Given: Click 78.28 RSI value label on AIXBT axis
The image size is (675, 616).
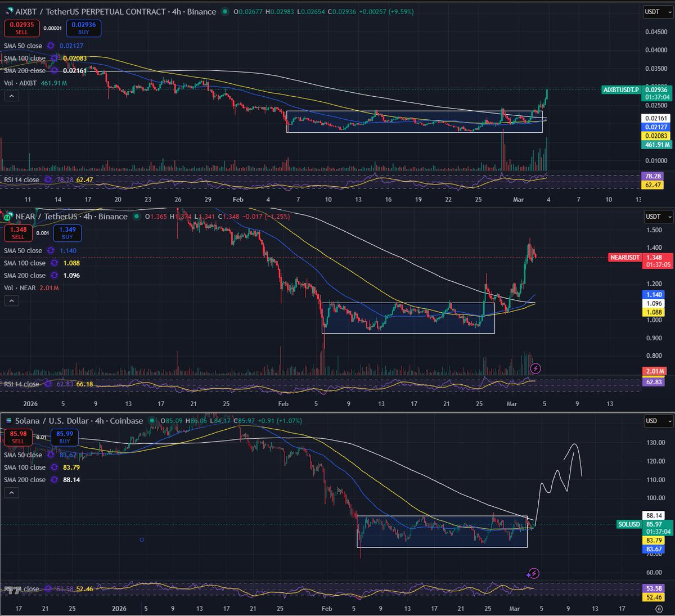Looking at the screenshot, I should point(653,176).
